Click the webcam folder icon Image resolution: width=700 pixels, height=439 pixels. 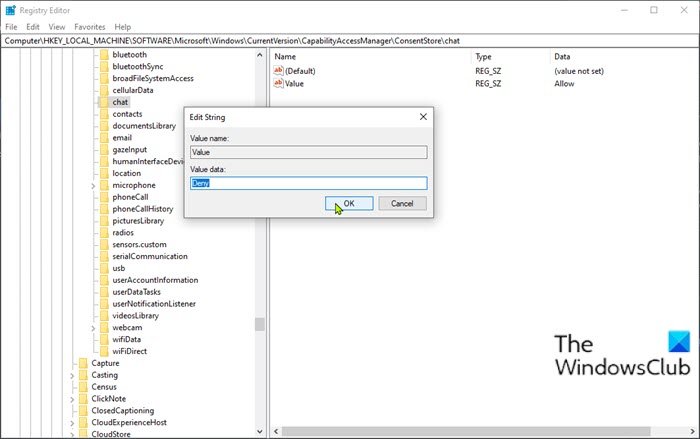tap(104, 327)
